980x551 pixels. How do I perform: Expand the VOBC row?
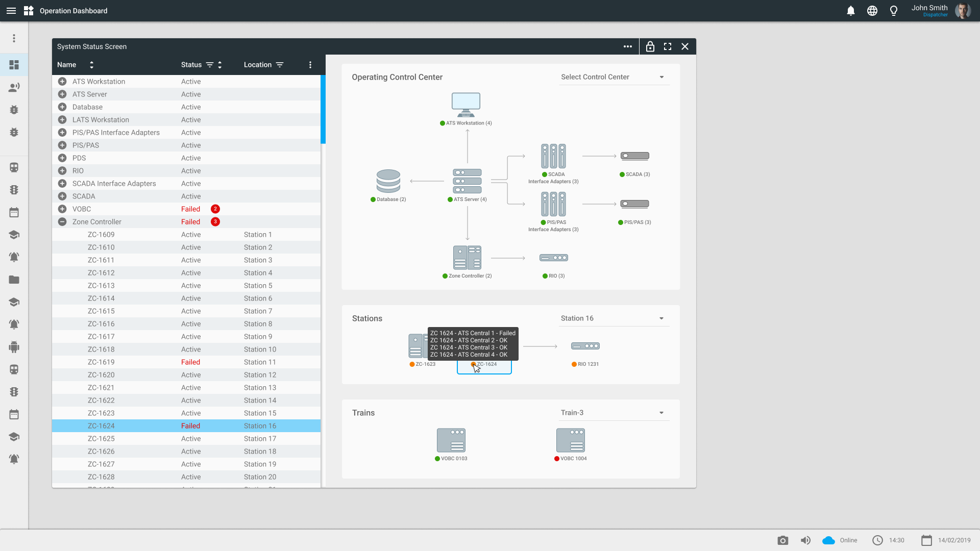tap(62, 209)
